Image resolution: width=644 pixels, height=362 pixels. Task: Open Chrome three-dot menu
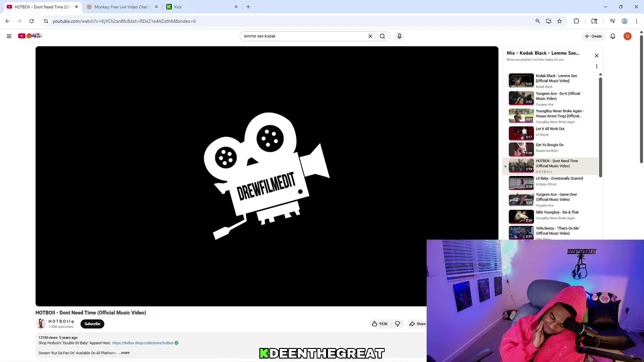pyautogui.click(x=637, y=21)
